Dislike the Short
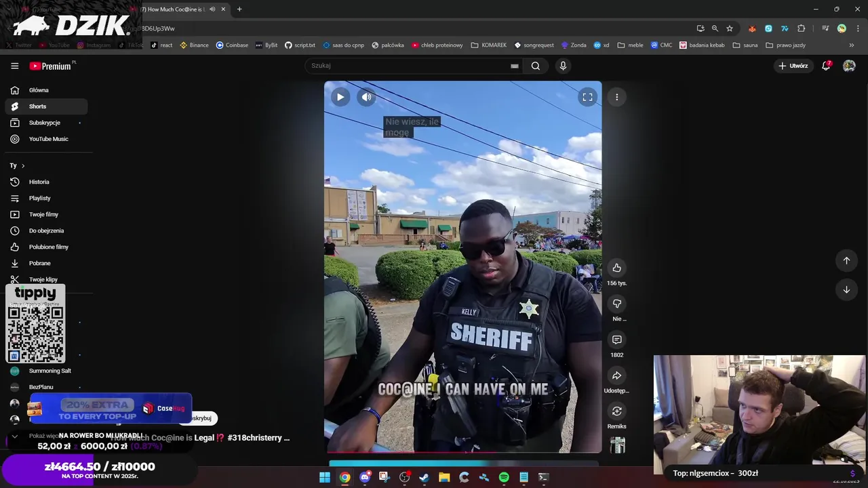 pos(616,304)
